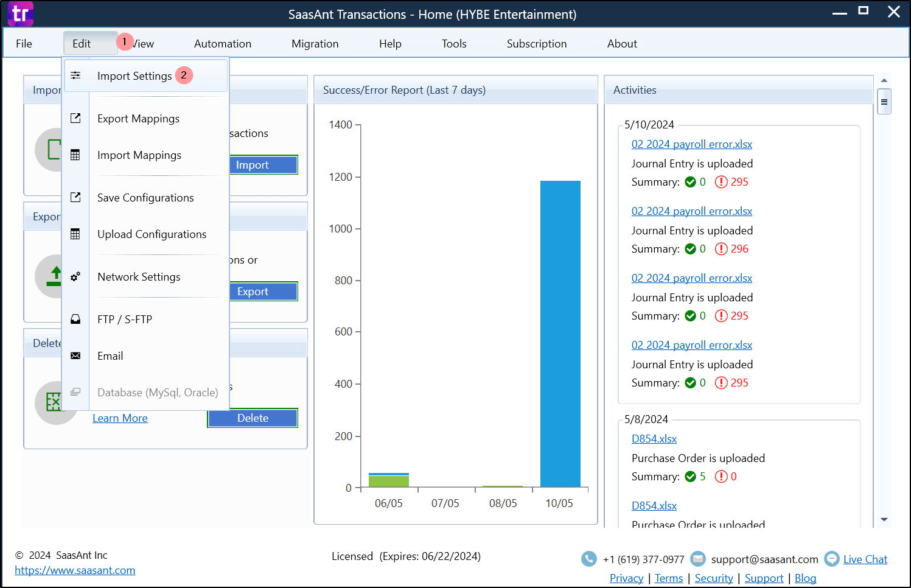Viewport: 911px width, 588px height.
Task: Click the Export Mappings icon
Action: coord(75,118)
